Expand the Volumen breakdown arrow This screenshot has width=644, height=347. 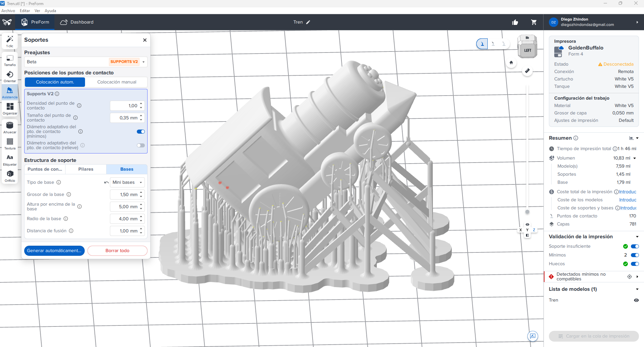(x=635, y=158)
